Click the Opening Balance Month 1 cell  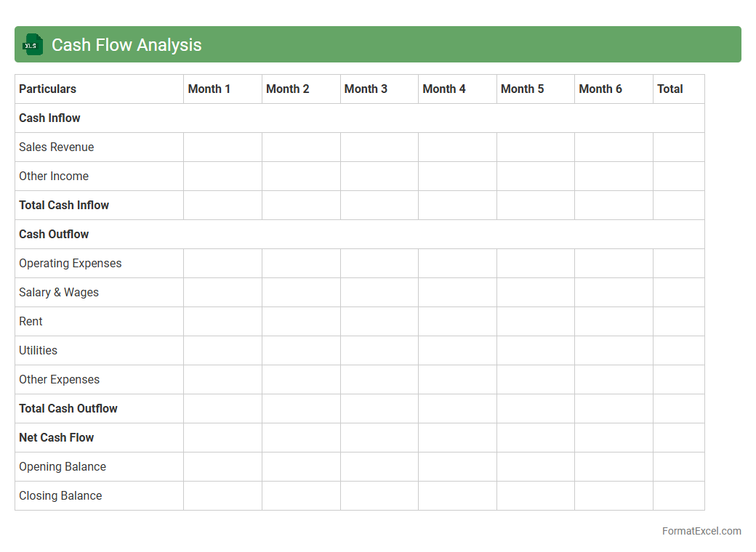(x=222, y=466)
